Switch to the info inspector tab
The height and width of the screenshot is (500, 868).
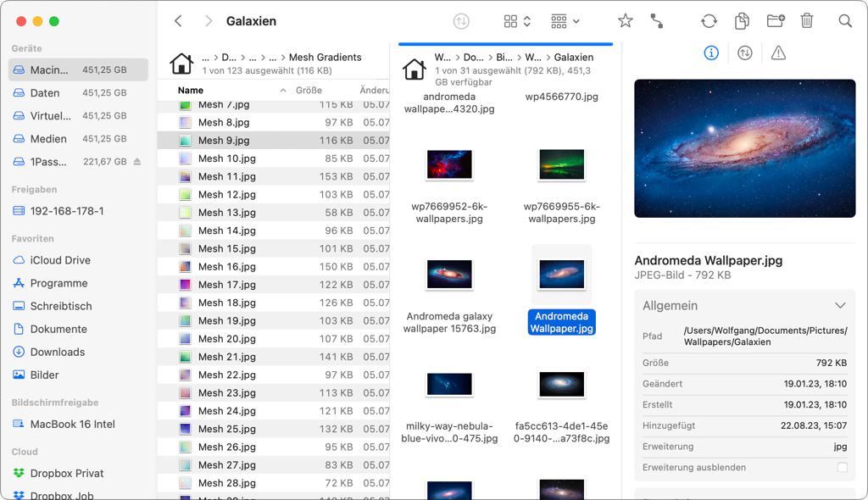(x=711, y=53)
